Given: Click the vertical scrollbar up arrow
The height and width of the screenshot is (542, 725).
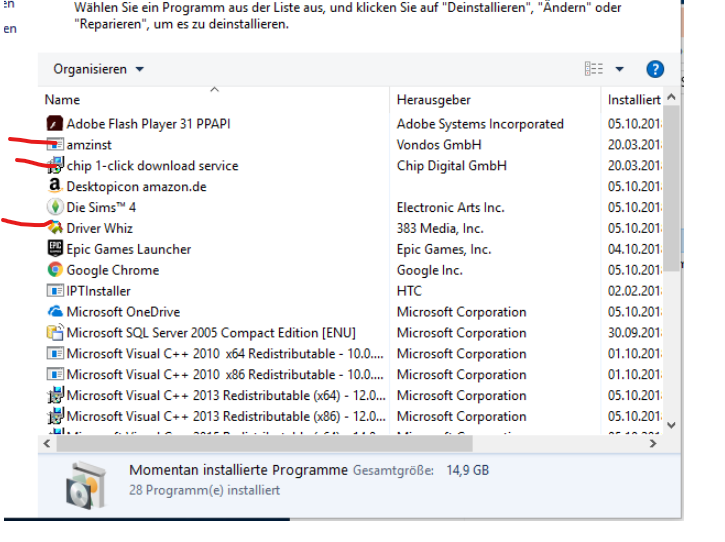Looking at the screenshot, I should 671,97.
